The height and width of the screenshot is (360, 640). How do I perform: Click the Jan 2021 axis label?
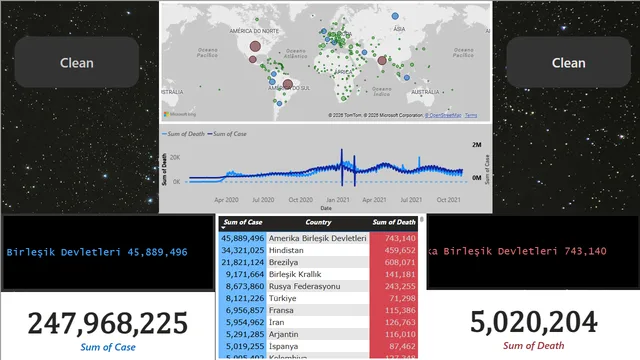[x=338, y=200]
